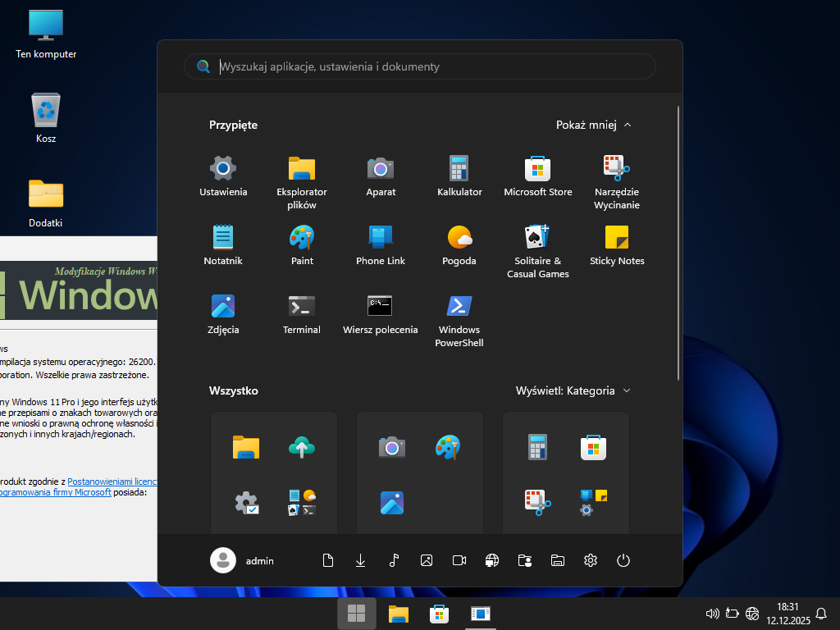Open the admin user account menu
The height and width of the screenshot is (630, 840).
pos(243,560)
